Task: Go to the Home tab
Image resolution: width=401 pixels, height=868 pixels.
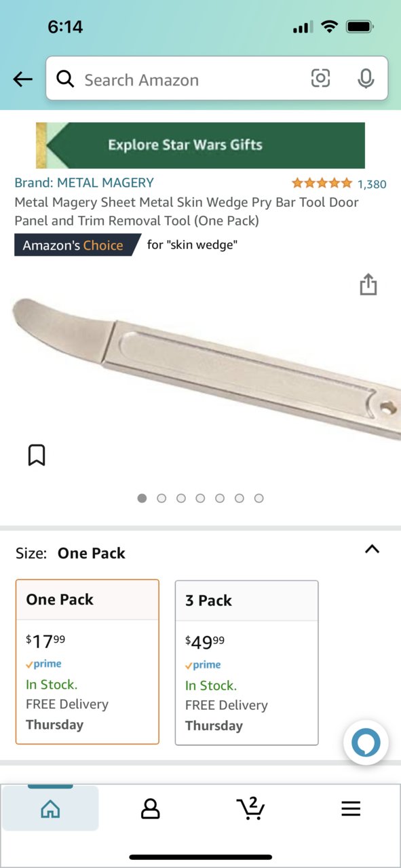Action: [50, 808]
